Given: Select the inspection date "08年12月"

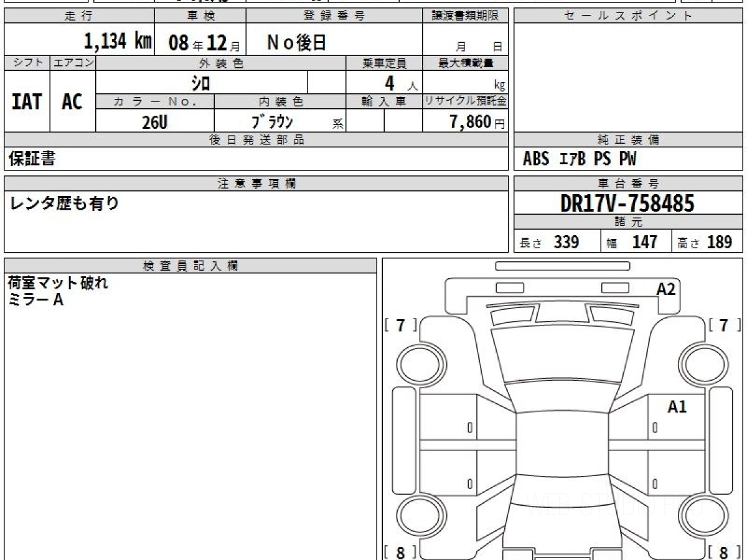Looking at the screenshot, I should coord(204,42).
